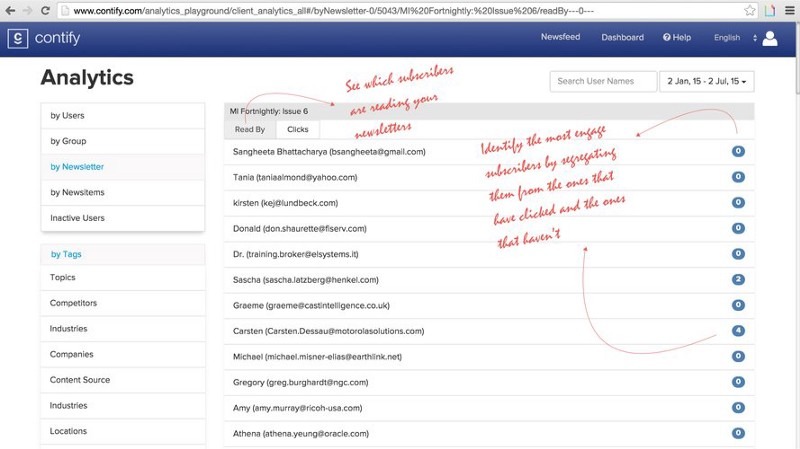
Task: Click the browser forward arrow
Action: (x=28, y=11)
